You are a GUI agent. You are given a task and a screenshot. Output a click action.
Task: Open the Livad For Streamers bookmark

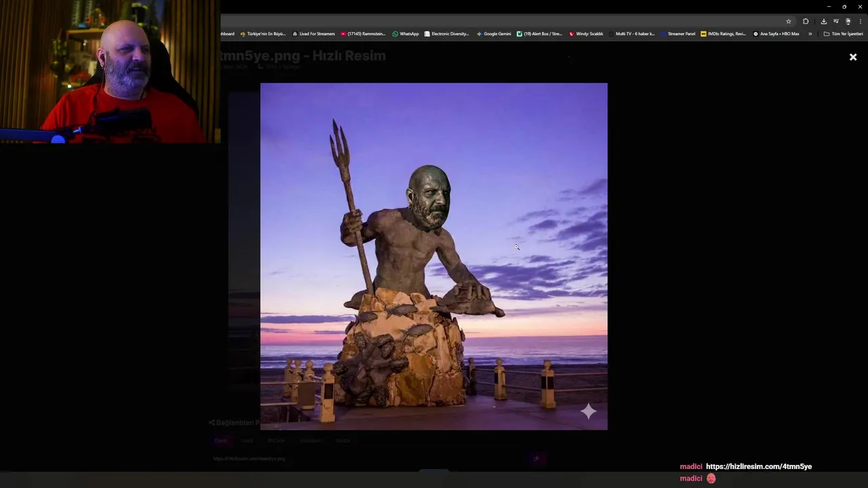[313, 34]
